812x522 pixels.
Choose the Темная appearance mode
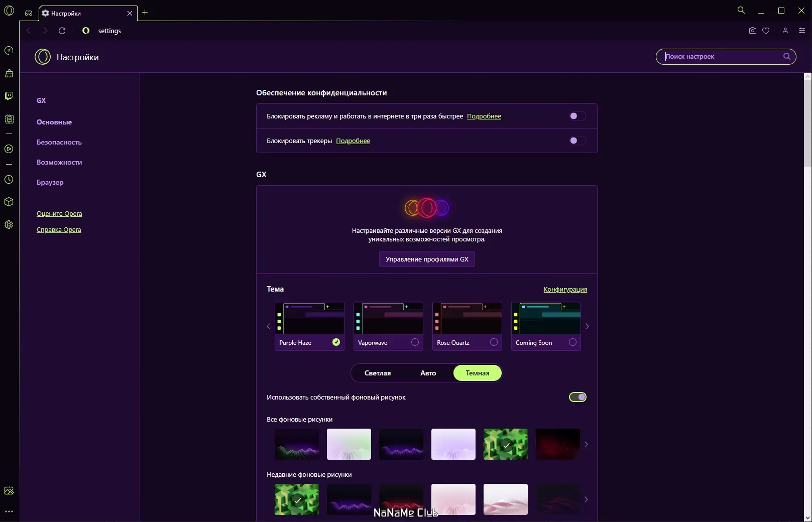click(x=478, y=373)
